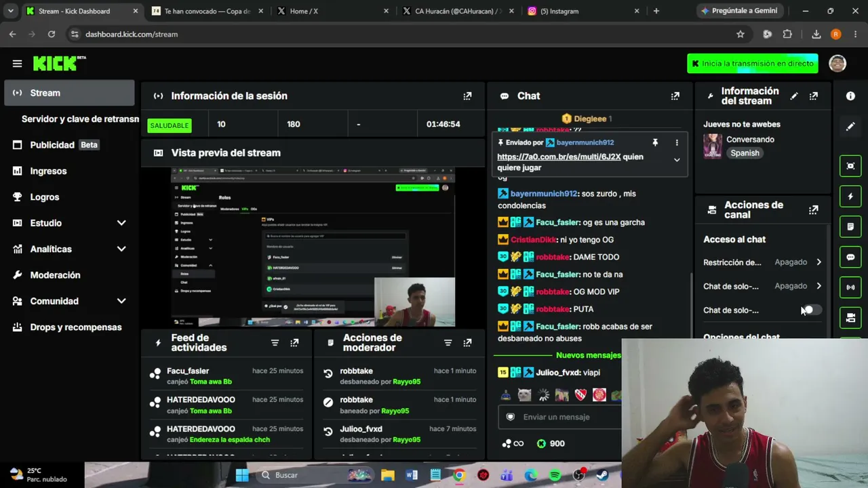Open Moderación page

coord(69,275)
